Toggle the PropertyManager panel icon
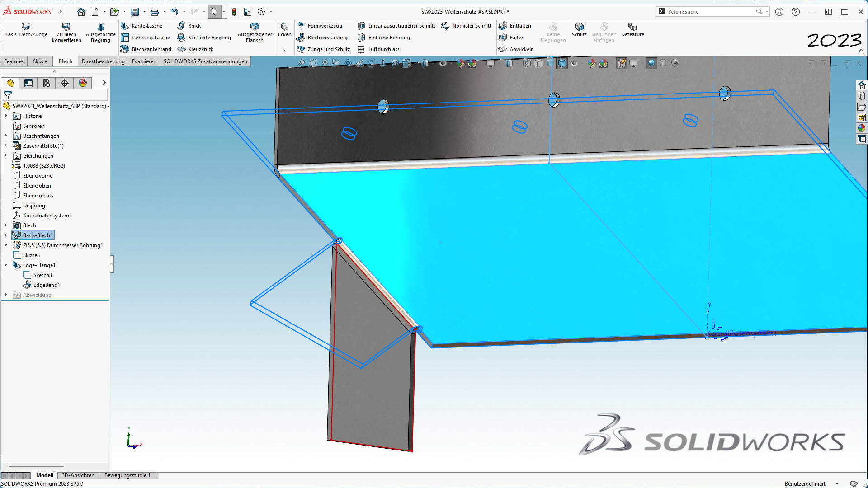Image resolution: width=868 pixels, height=488 pixels. [28, 83]
